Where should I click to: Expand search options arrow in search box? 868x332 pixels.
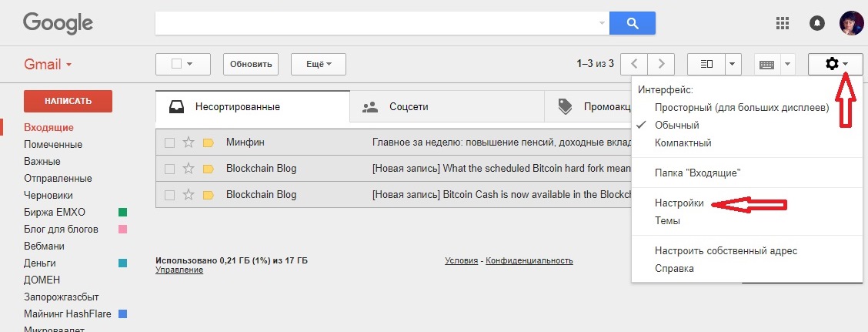click(603, 23)
